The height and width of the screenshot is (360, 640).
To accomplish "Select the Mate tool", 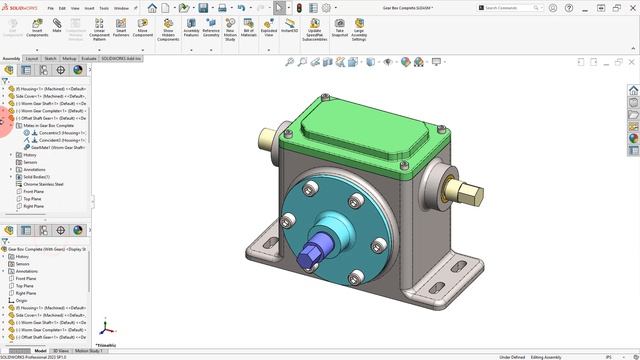I will [x=57, y=26].
